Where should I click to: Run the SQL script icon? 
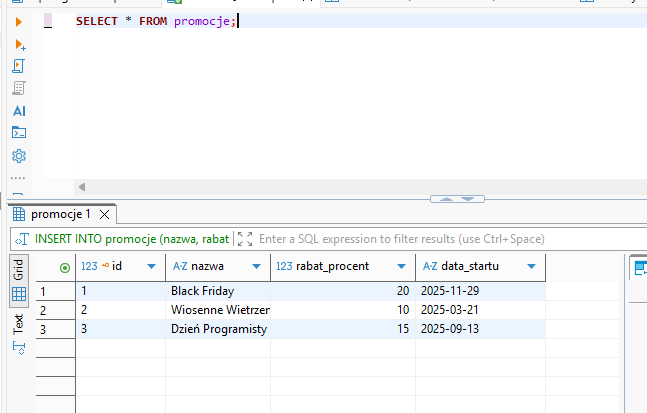[x=19, y=67]
